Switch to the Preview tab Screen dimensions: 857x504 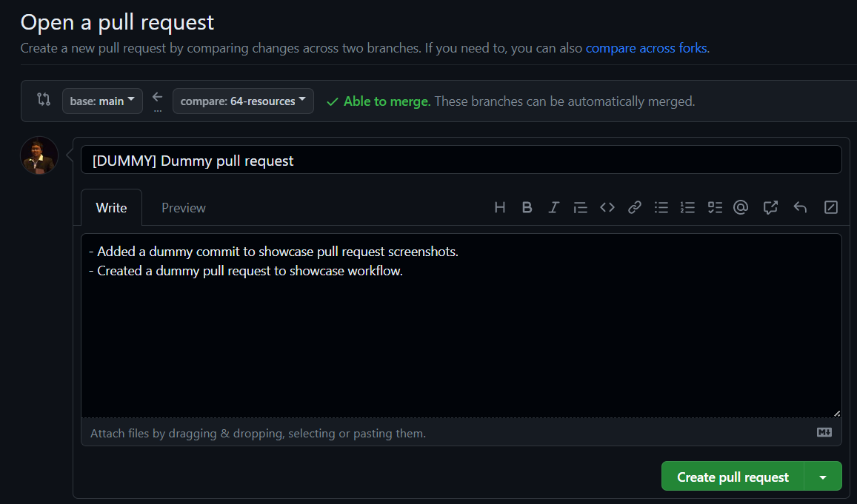coord(183,207)
